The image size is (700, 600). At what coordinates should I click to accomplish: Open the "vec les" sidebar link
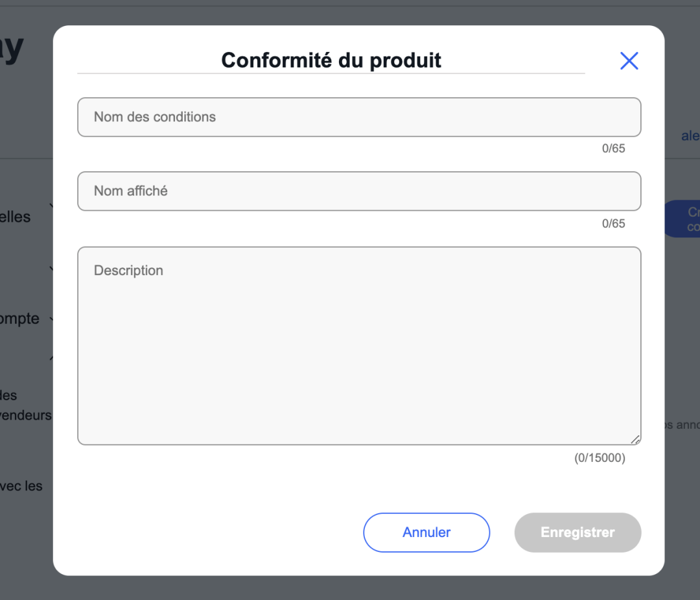click(x=21, y=486)
